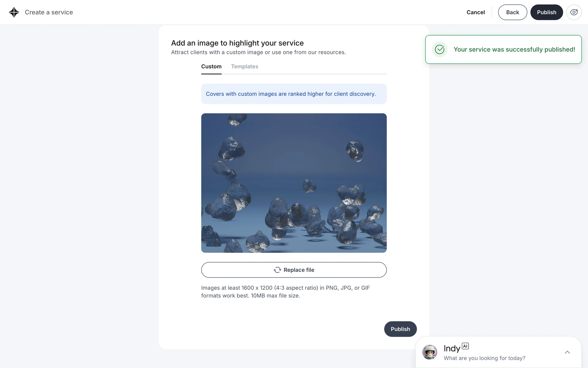Select the Custom tab
Screen dimensions: 588x368
(211, 67)
